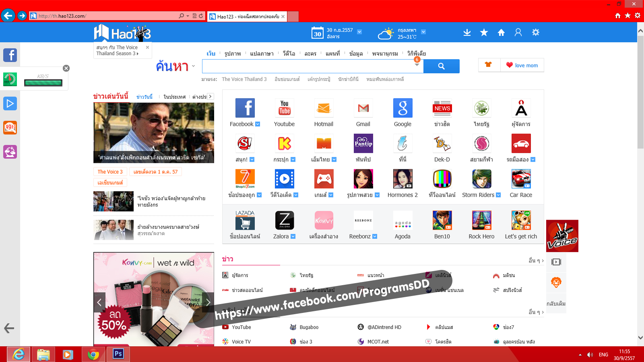This screenshot has height=362, width=644.
Task: Click the love mom link
Action: pos(522,65)
